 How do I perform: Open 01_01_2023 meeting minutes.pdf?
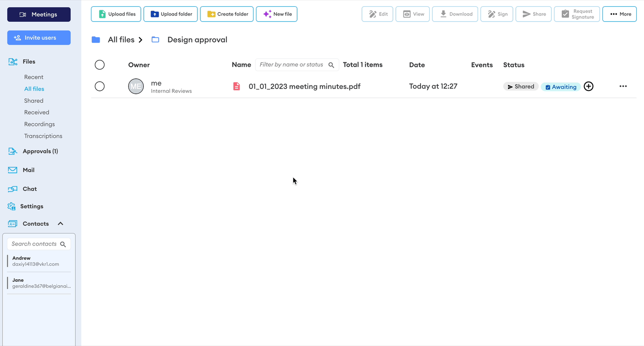point(304,86)
